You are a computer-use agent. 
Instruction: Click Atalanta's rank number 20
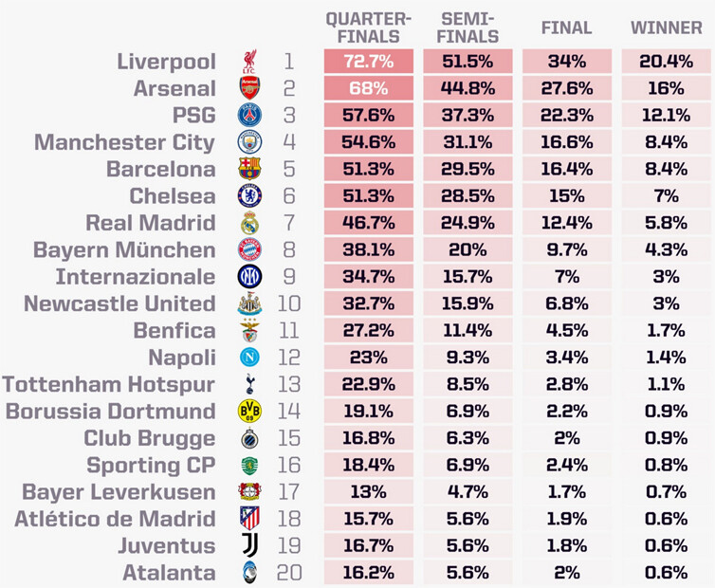(289, 573)
